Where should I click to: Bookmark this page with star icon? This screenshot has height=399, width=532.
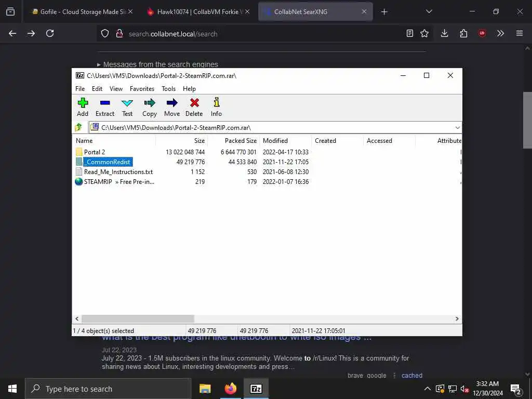[x=424, y=33]
